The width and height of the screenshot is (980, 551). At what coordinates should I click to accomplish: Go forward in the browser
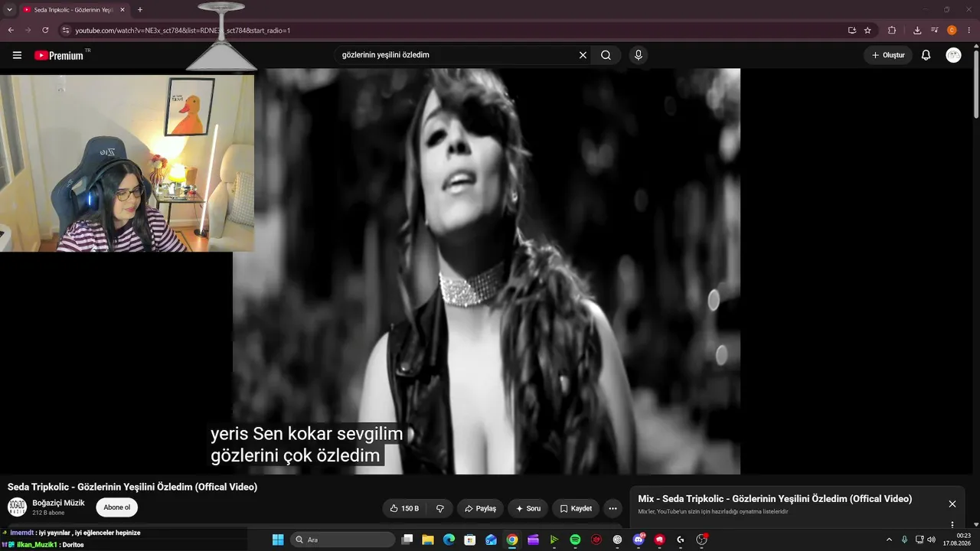pyautogui.click(x=28, y=31)
